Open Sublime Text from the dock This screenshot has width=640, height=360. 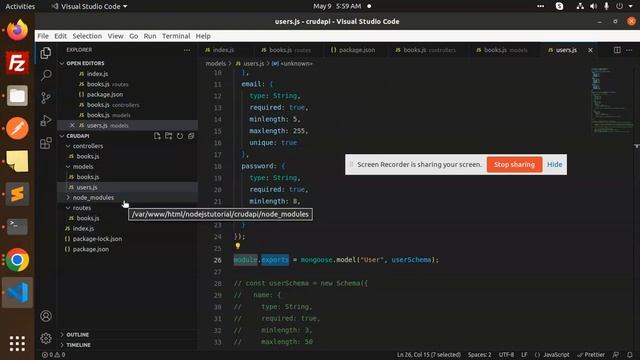[17, 194]
